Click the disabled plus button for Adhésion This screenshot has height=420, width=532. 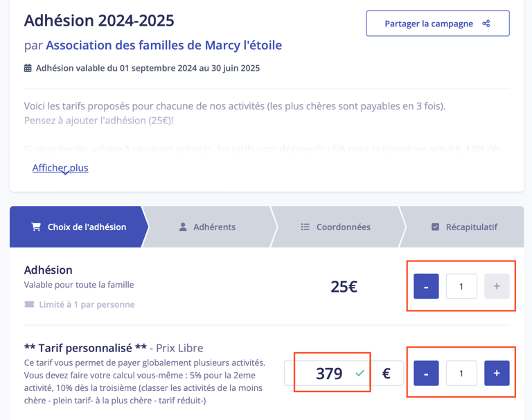(x=497, y=286)
